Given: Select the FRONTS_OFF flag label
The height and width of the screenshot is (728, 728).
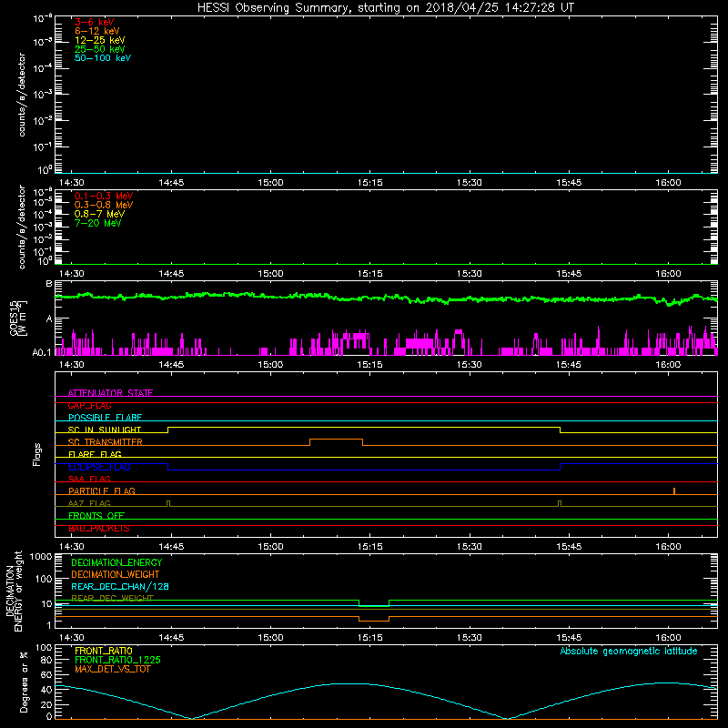Looking at the screenshot, I should point(96,516).
